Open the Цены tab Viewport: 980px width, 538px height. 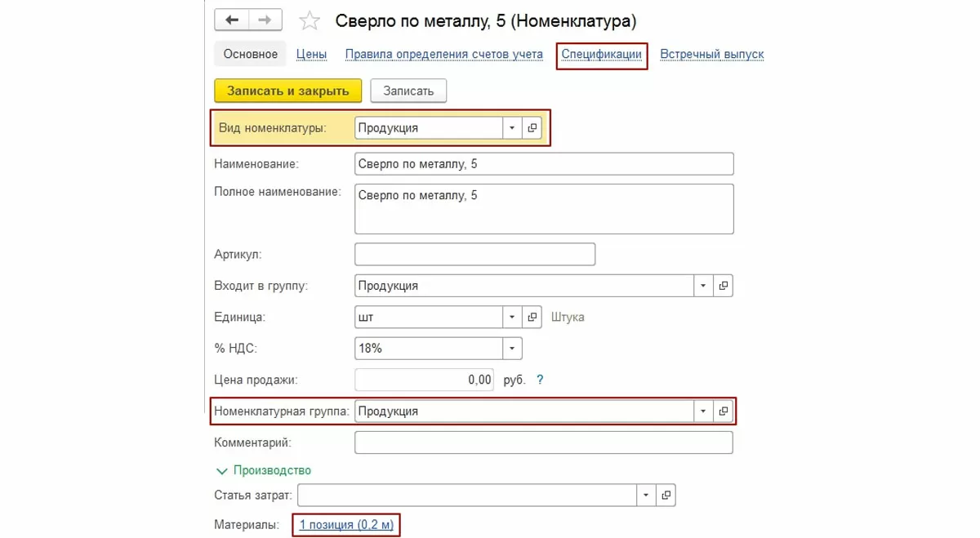[x=311, y=55]
